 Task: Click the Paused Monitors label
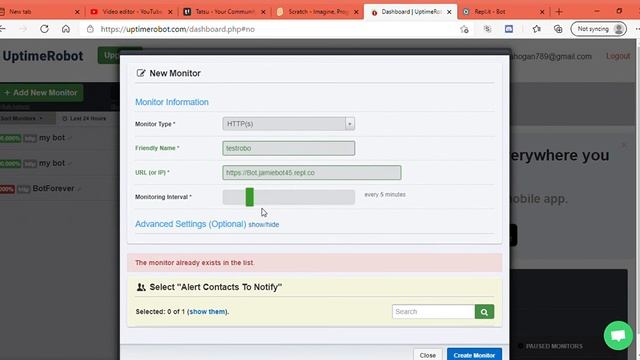pyautogui.click(x=554, y=346)
